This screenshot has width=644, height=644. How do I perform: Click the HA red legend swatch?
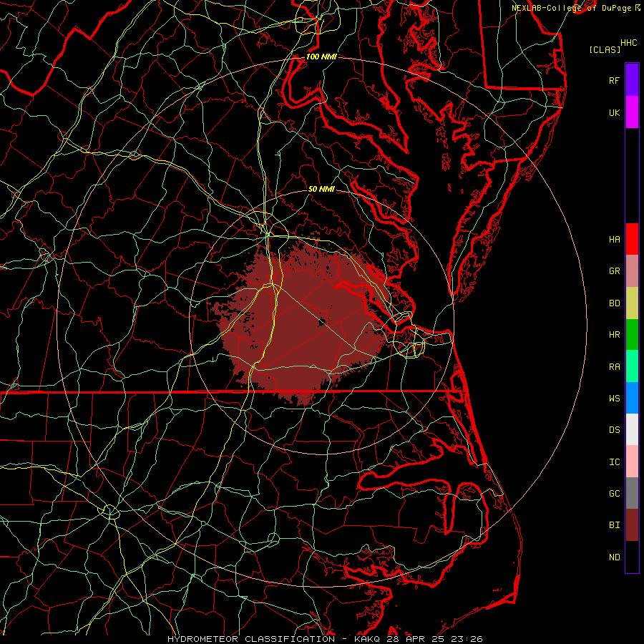click(x=632, y=239)
